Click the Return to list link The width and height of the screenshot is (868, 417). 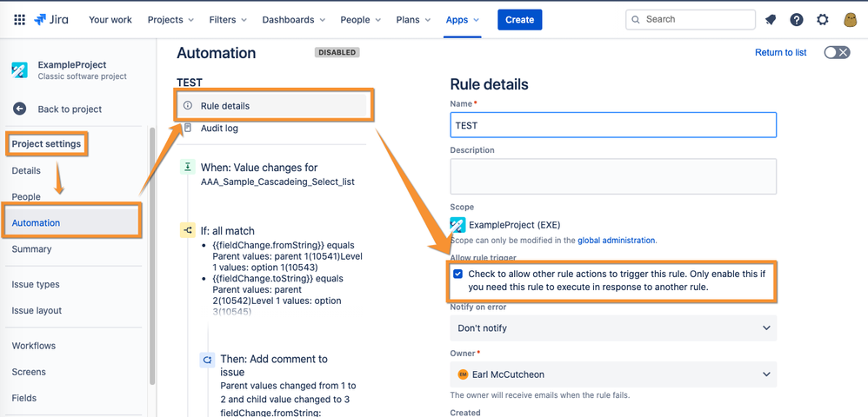point(780,52)
